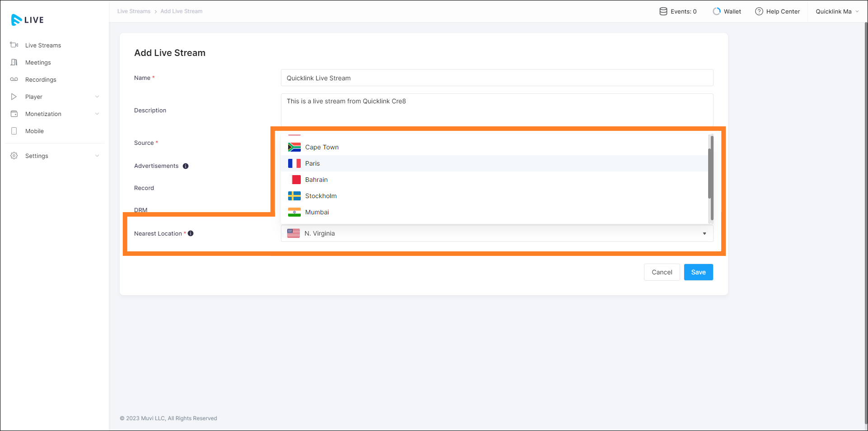Expand the Monetization submenu chevron
The image size is (868, 431).
[x=97, y=114]
